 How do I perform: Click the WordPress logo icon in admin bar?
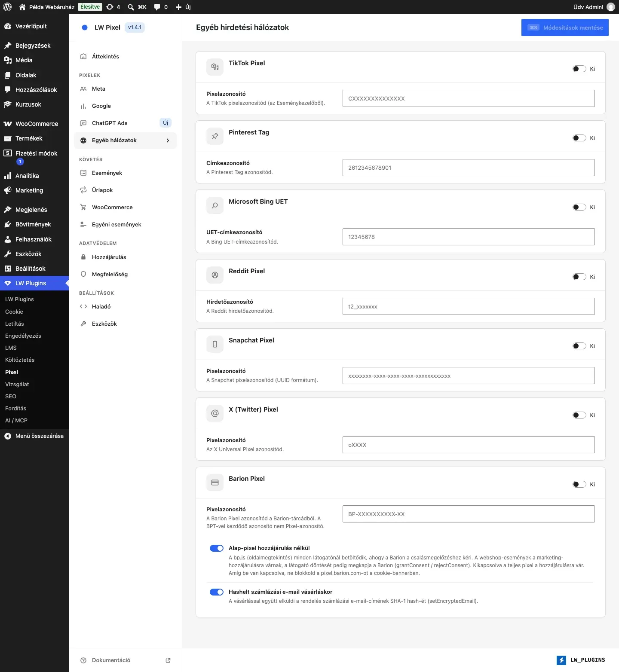[x=7, y=7]
